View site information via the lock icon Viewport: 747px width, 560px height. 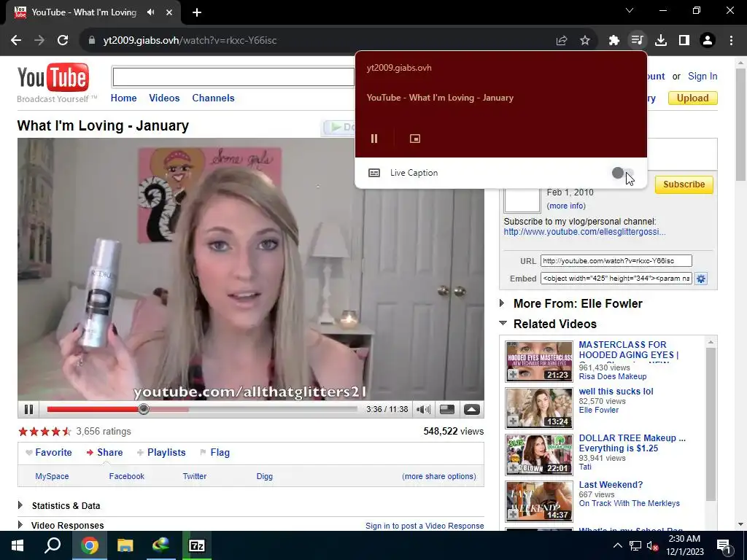(x=92, y=41)
